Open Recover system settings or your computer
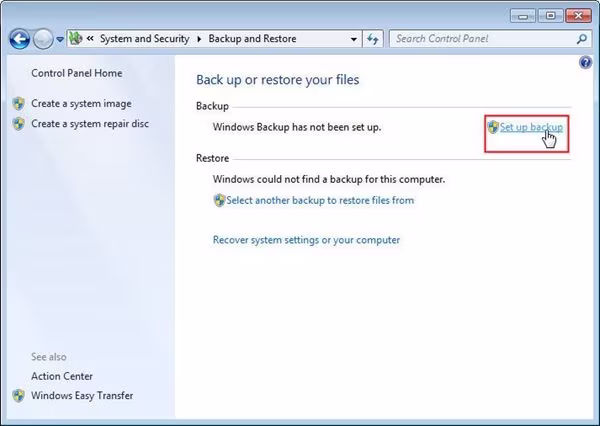600x426 pixels. pos(306,240)
